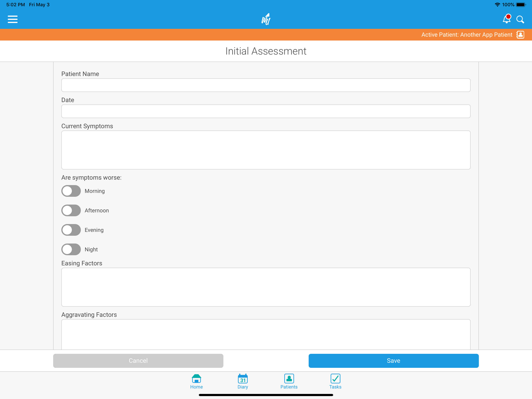Tap the Initial Assessment heading
Viewport: 532px width, 399px height.
click(x=266, y=51)
